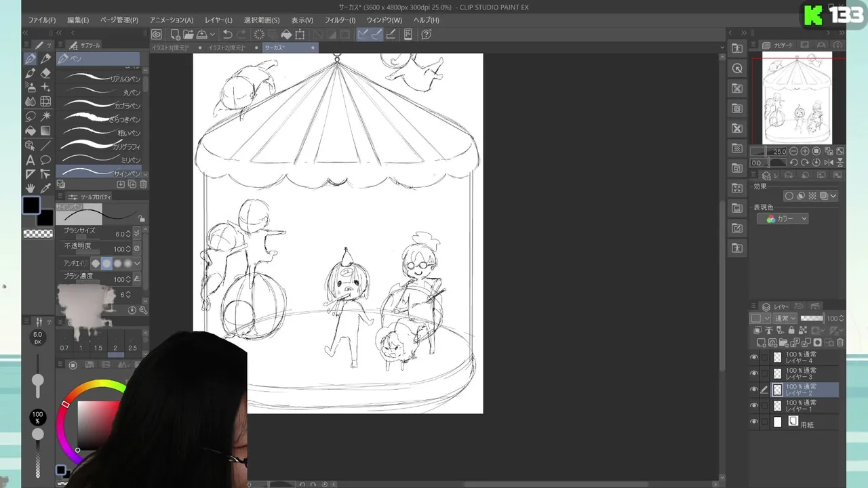Viewport: 868px width, 488px height.
Task: Select the Pen tool in the tool palette
Action: pyautogui.click(x=31, y=59)
